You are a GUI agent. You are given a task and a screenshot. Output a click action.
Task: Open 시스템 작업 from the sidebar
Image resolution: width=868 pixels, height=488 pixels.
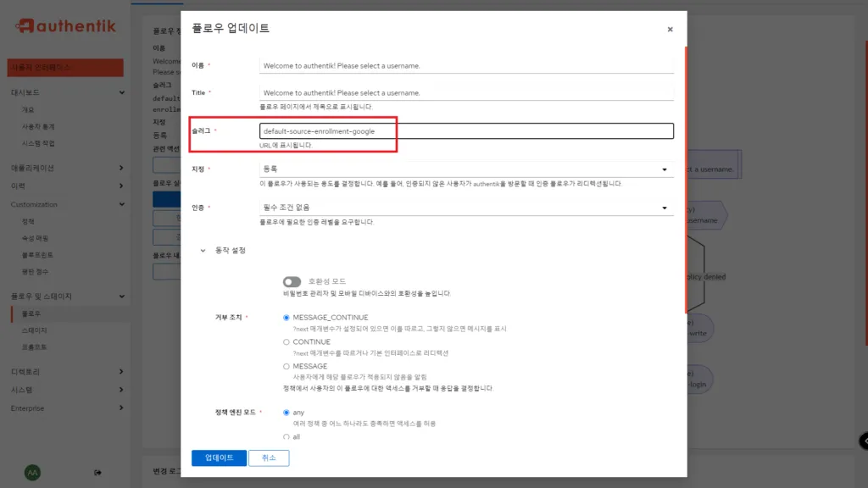point(37,142)
